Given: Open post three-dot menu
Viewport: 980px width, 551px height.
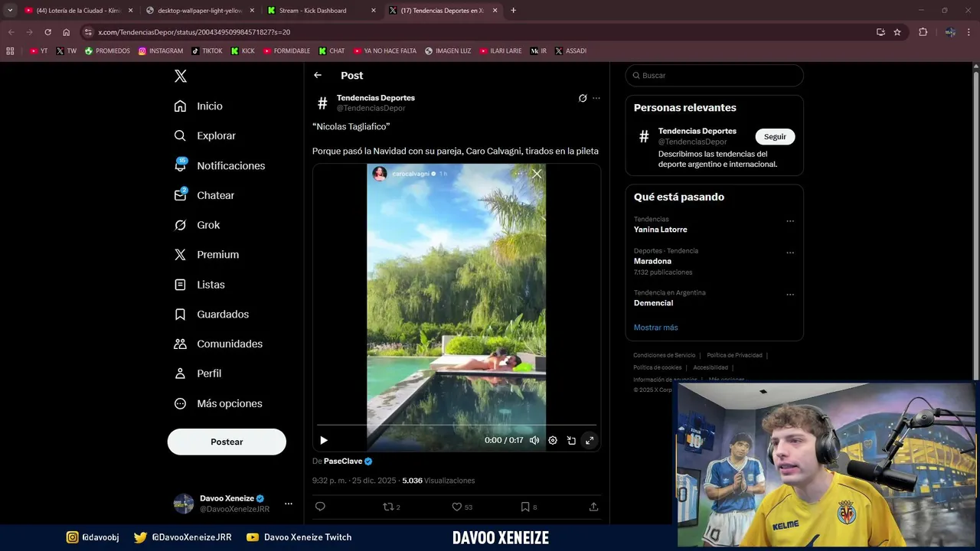Looking at the screenshot, I should [x=596, y=98].
